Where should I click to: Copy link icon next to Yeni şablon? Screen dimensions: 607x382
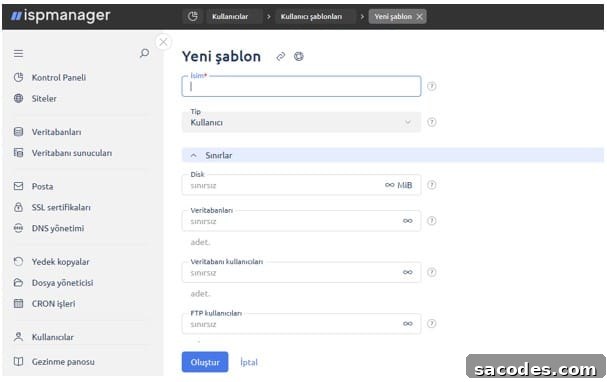coord(281,57)
